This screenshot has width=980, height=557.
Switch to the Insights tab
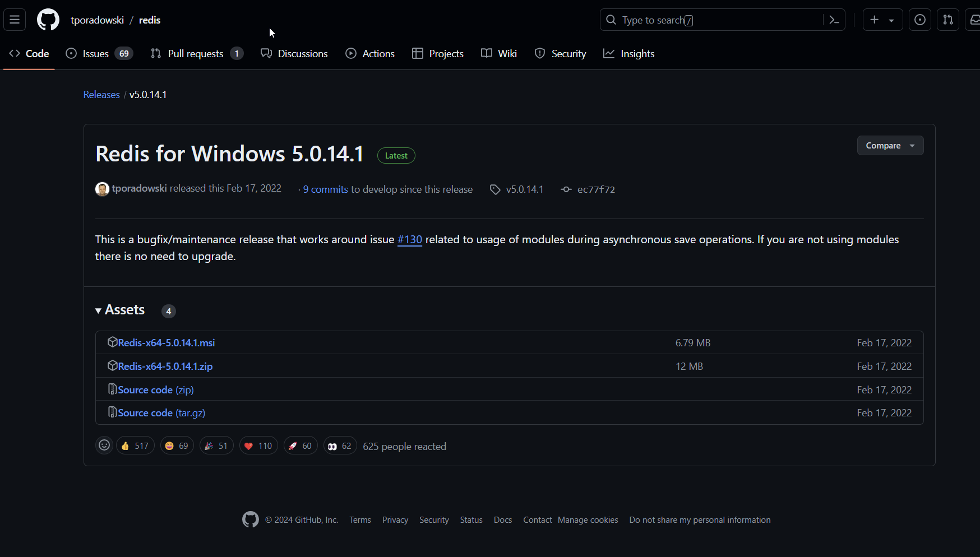click(629, 54)
